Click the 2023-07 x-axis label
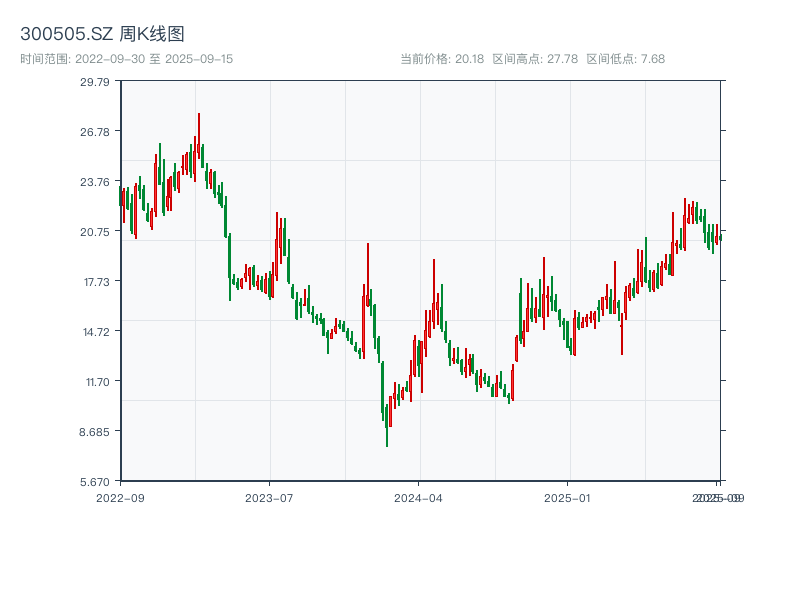 pyautogui.click(x=269, y=498)
